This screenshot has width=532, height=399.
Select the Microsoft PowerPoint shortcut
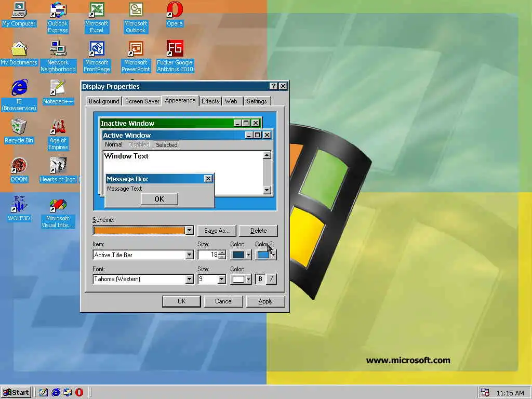coord(136,57)
